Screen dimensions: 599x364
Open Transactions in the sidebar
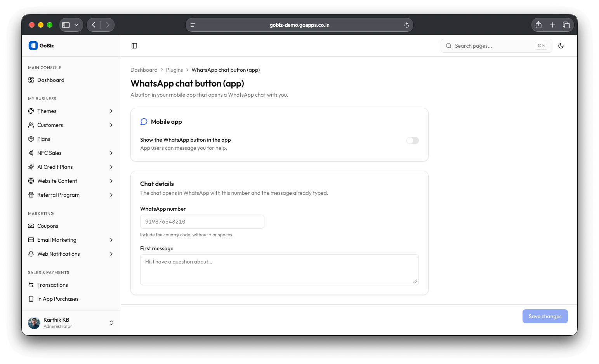point(71,285)
